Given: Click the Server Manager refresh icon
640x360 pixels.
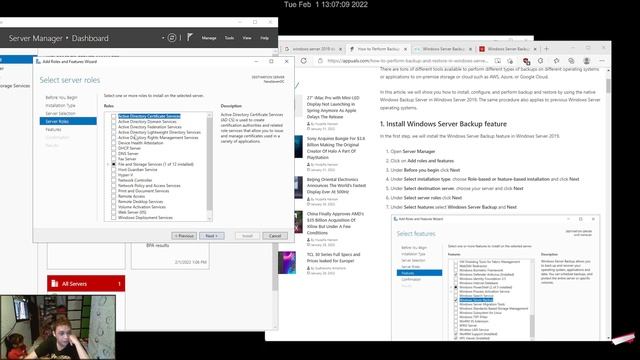Looking at the screenshot, I should (x=172, y=38).
